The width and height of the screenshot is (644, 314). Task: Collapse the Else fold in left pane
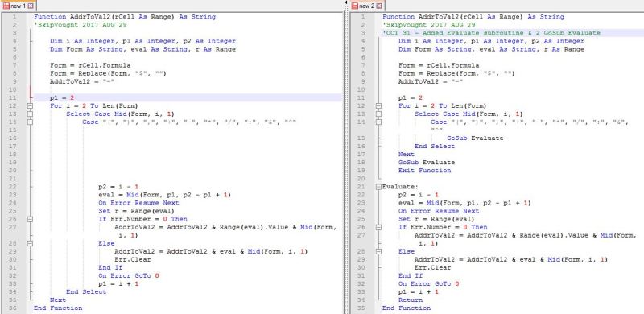30,243
